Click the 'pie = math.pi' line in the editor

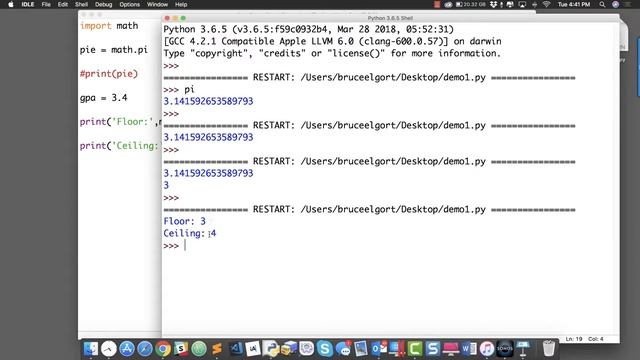(x=113, y=50)
